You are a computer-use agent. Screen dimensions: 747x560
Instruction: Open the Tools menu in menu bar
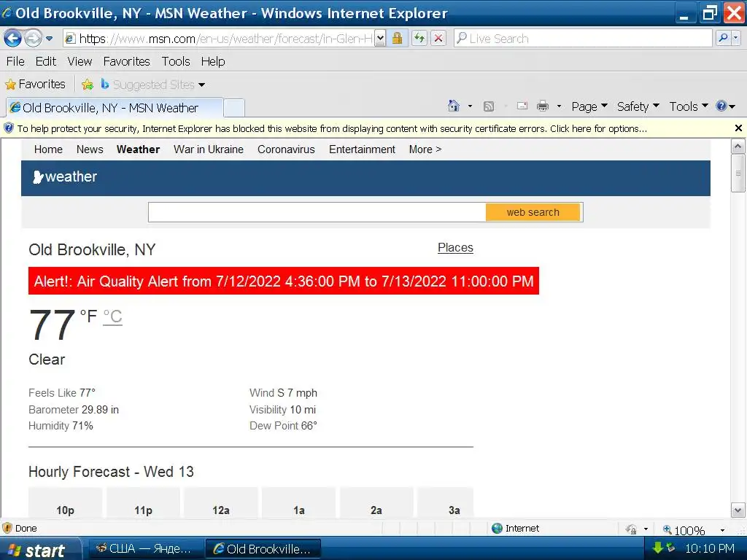point(176,61)
